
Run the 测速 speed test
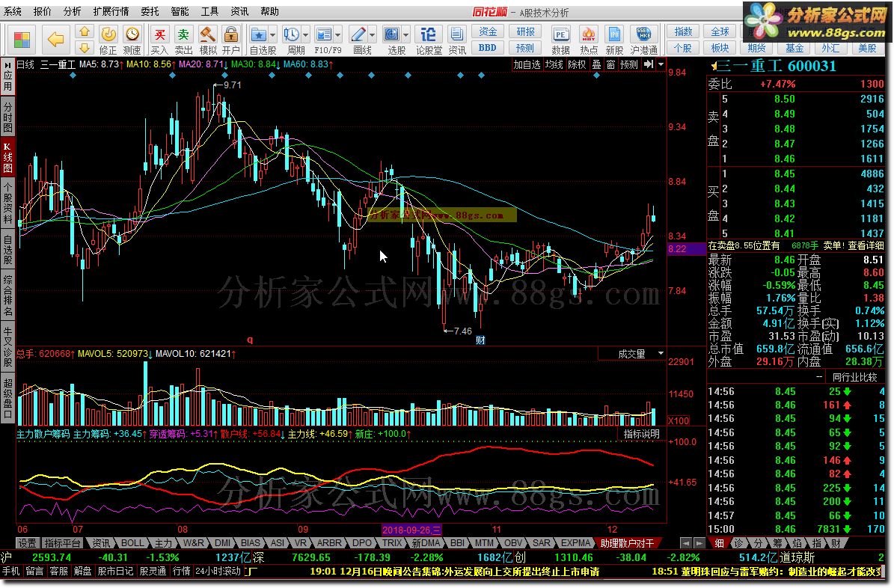(132, 40)
